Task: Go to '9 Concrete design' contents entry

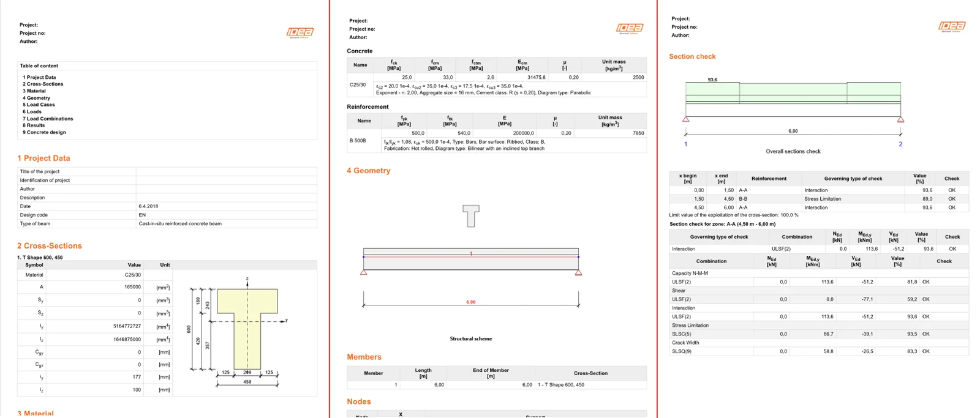Action: [x=44, y=132]
